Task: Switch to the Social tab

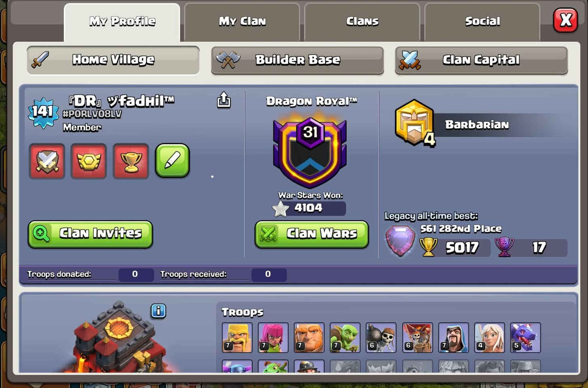Action: click(482, 22)
